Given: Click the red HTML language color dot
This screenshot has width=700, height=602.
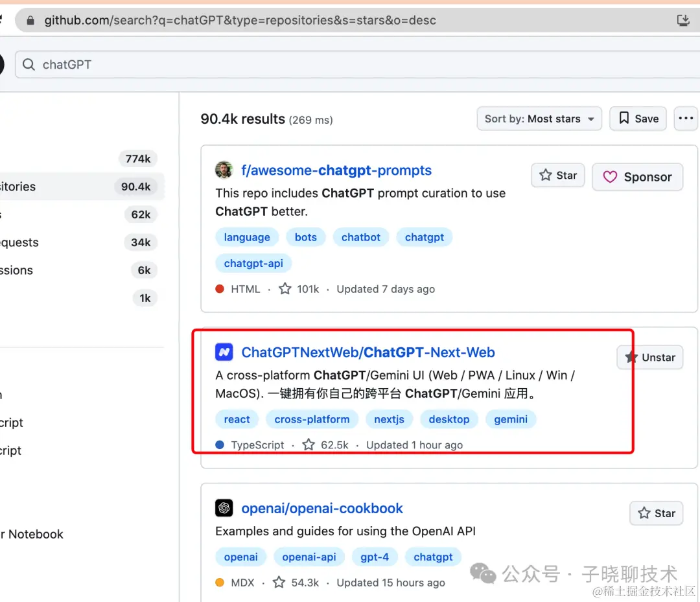Looking at the screenshot, I should 220,289.
